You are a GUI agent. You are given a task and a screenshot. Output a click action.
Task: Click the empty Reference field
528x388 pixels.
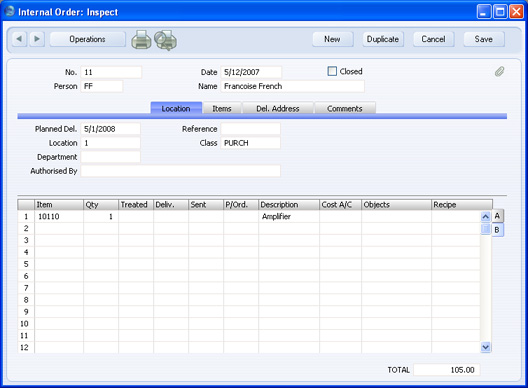tap(250, 129)
